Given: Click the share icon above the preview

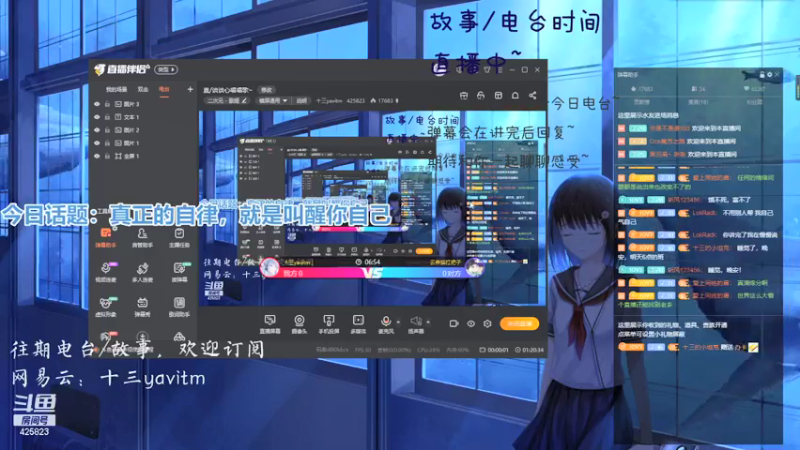Looking at the screenshot, I should click(x=532, y=95).
